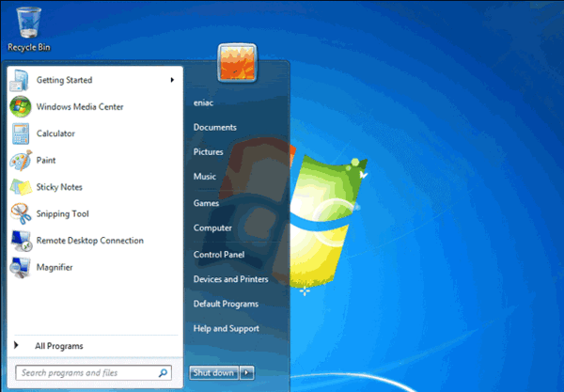Click the Search programs and files box
The image size is (564, 392).
[x=93, y=373]
